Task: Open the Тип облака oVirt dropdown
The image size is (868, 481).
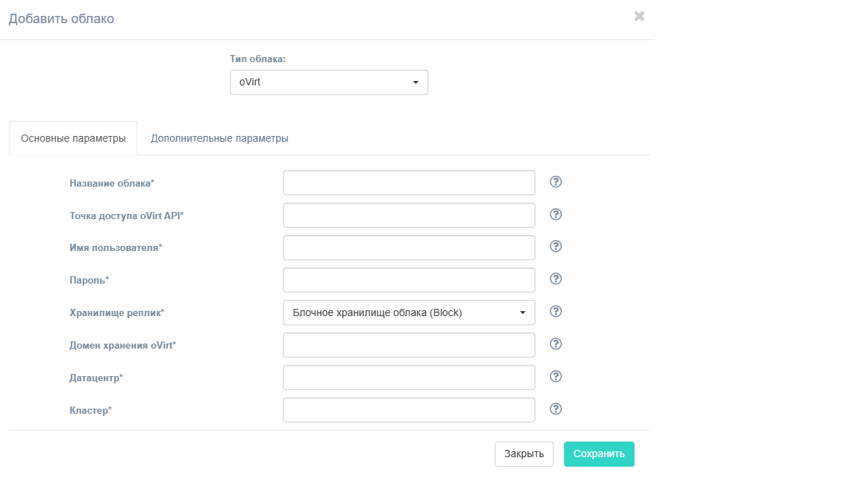Action: 329,82
